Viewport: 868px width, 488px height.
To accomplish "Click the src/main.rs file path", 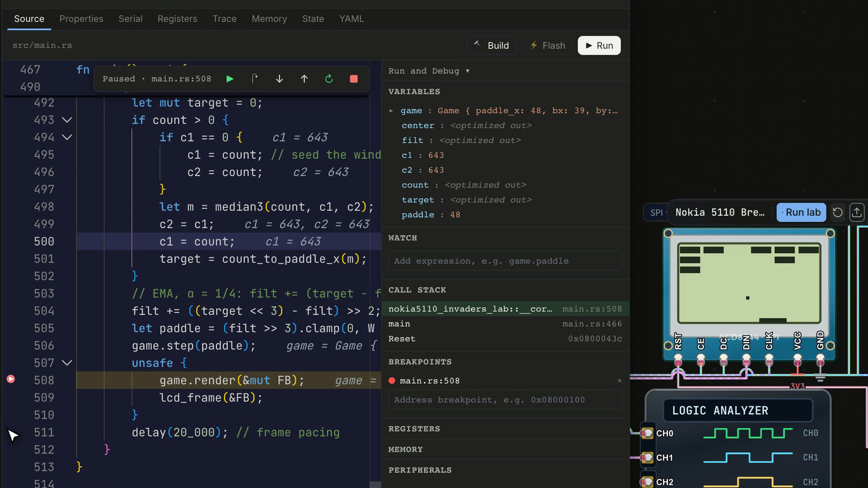I will pyautogui.click(x=42, y=46).
